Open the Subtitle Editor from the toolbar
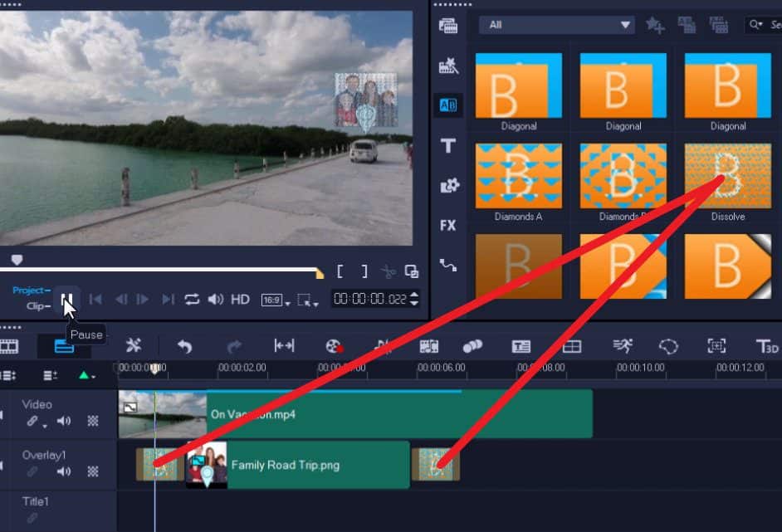This screenshot has width=782, height=532. 521,346
